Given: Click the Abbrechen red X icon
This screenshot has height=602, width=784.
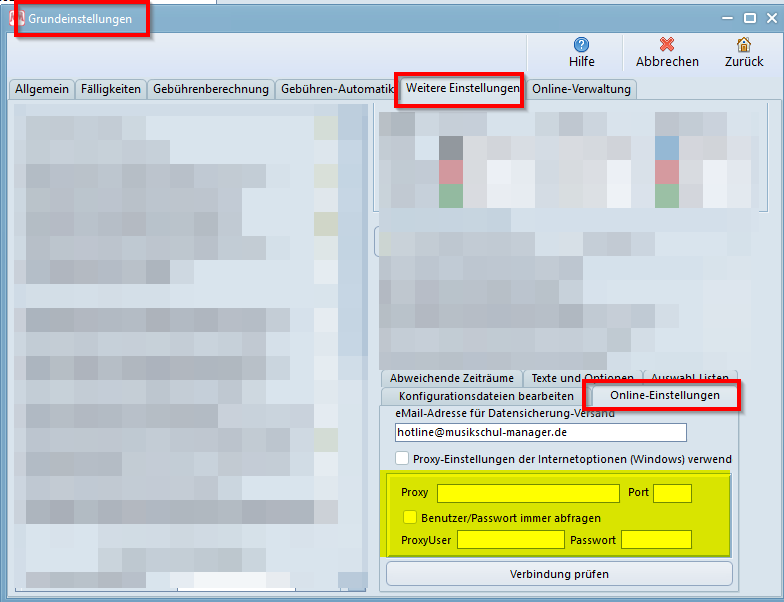Looking at the screenshot, I should (667, 45).
